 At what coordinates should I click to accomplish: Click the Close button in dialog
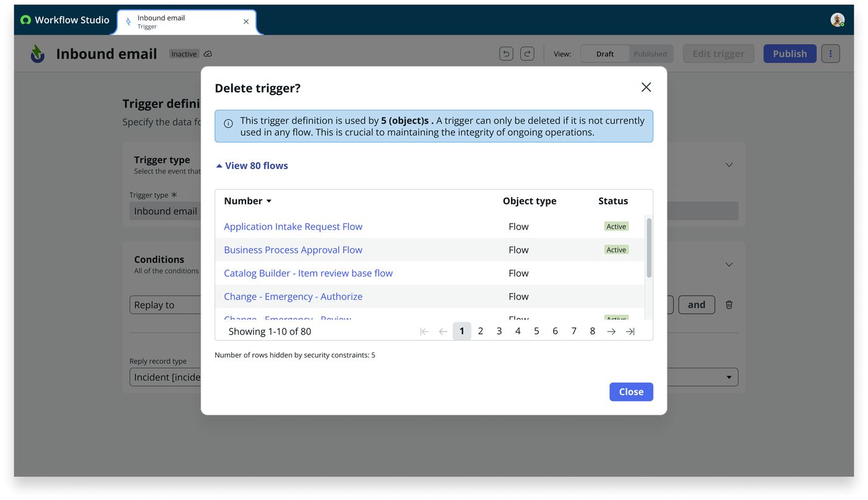click(x=631, y=392)
